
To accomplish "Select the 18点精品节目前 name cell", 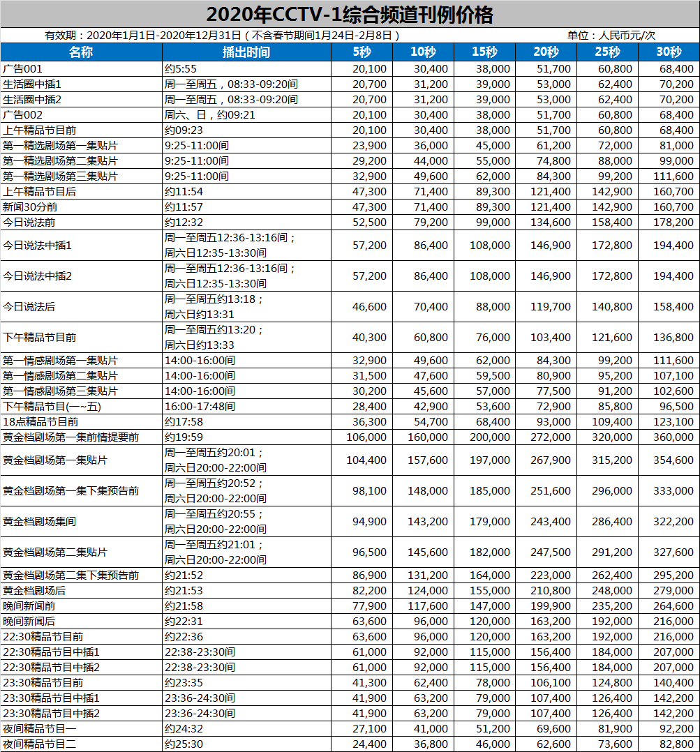I will pos(40,422).
